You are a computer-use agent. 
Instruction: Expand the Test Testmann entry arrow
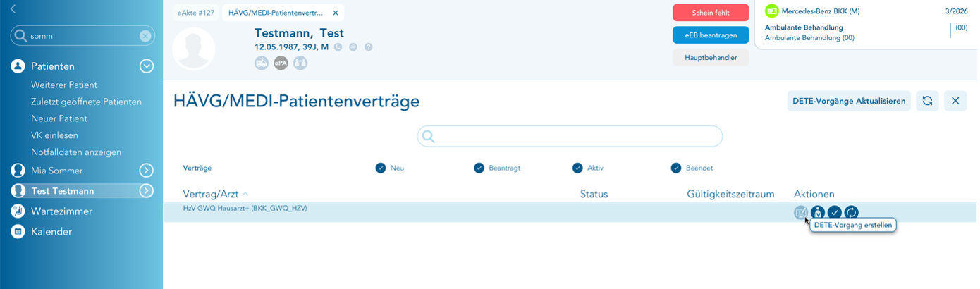tap(147, 191)
